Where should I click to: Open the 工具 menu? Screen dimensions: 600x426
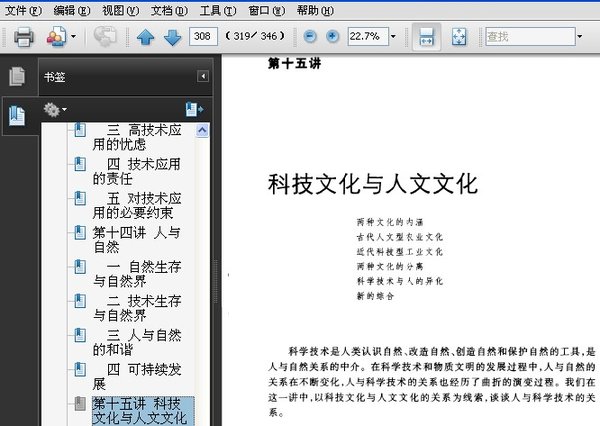(218, 11)
